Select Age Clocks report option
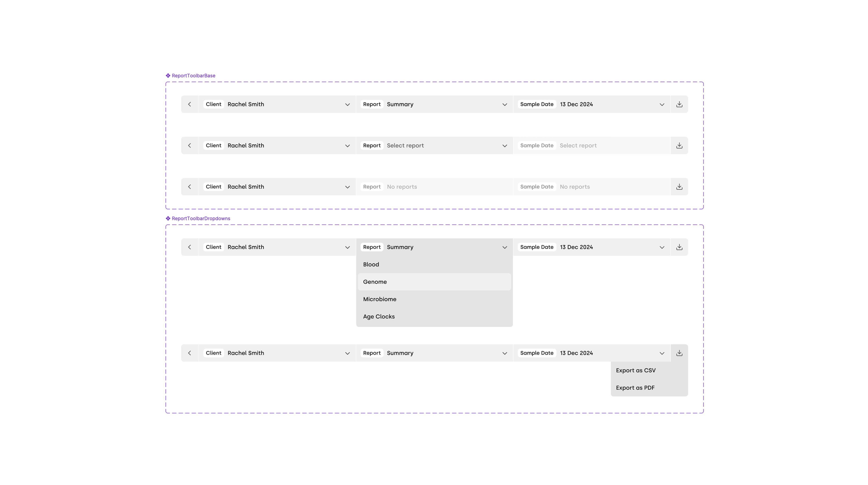 click(379, 317)
